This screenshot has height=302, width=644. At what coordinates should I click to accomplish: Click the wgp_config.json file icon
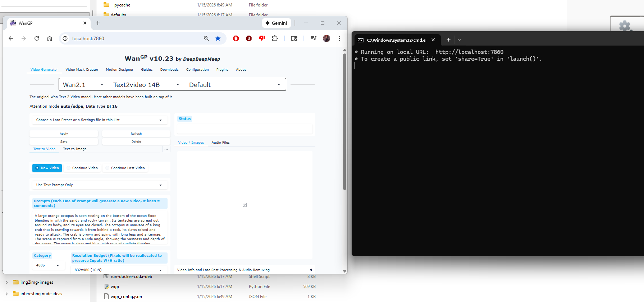click(x=106, y=297)
